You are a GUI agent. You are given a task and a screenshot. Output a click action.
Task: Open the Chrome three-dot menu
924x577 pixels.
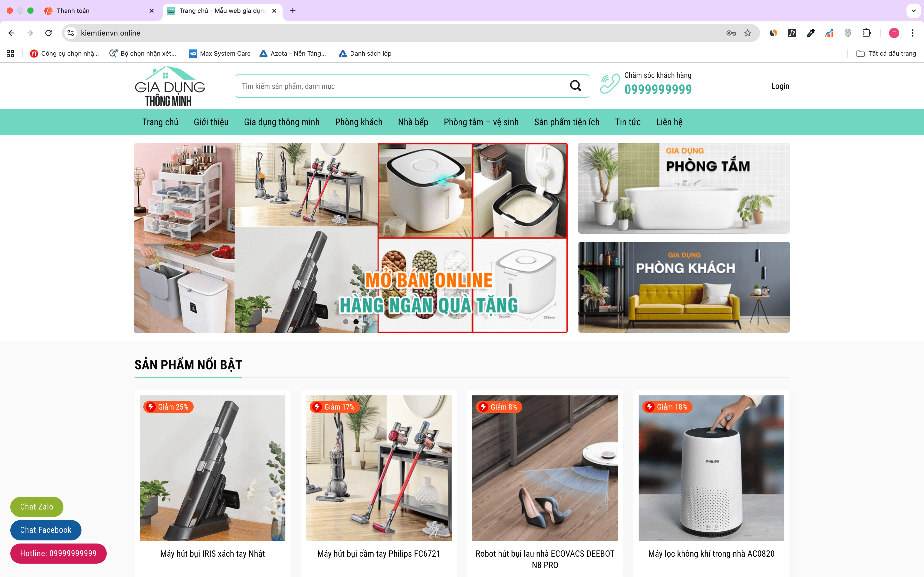913,33
